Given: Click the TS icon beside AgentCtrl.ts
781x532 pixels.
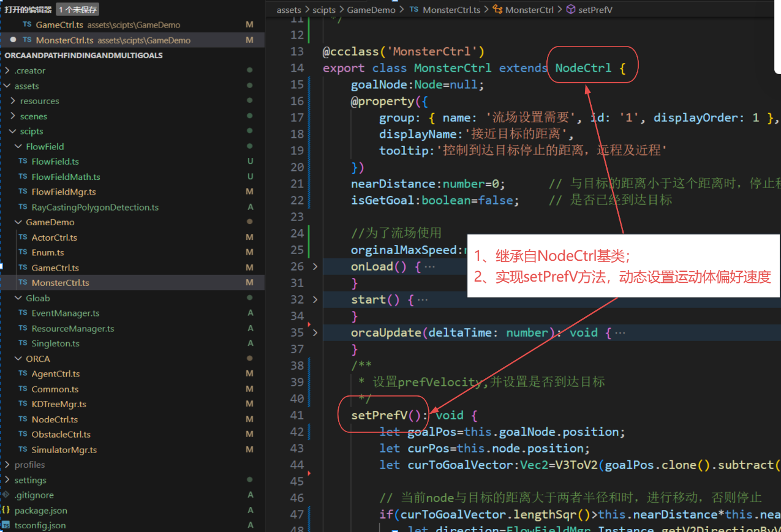Looking at the screenshot, I should point(23,373).
